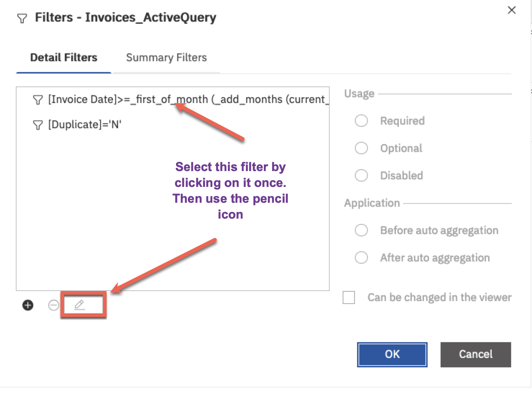532x394 pixels.
Task: Open the filter editor with the pencil icon
Action: pos(80,305)
